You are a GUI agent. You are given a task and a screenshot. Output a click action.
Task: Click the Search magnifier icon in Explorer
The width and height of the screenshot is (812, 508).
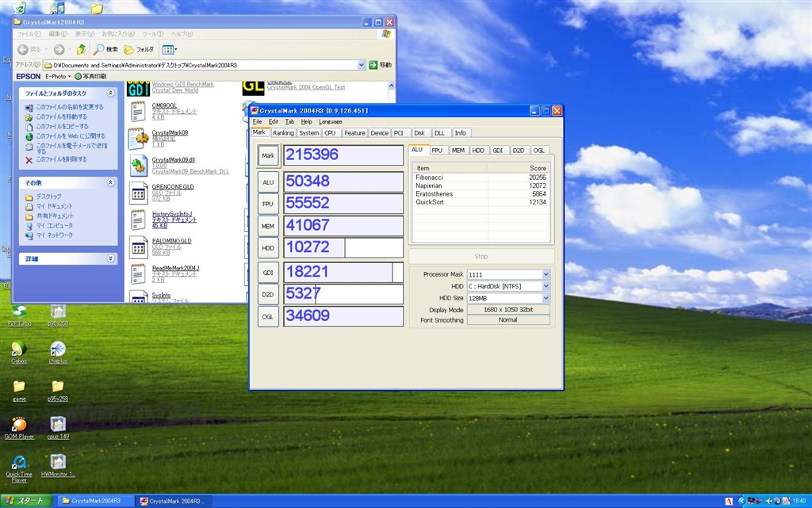(x=98, y=50)
